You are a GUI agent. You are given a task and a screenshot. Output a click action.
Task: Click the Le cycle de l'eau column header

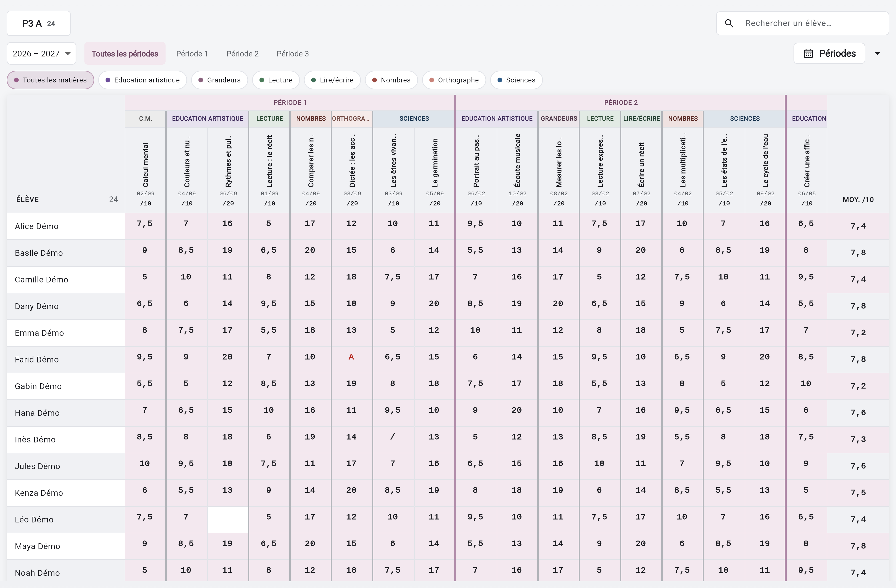point(765,170)
